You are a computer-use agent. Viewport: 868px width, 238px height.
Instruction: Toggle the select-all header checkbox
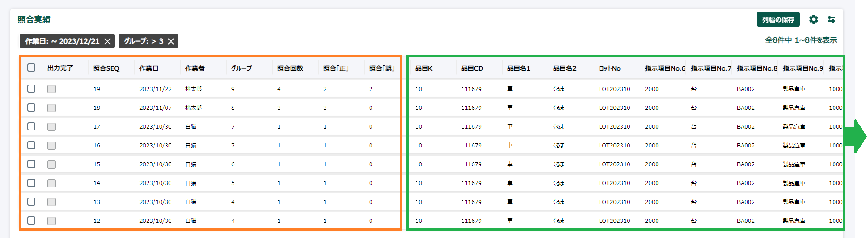31,68
